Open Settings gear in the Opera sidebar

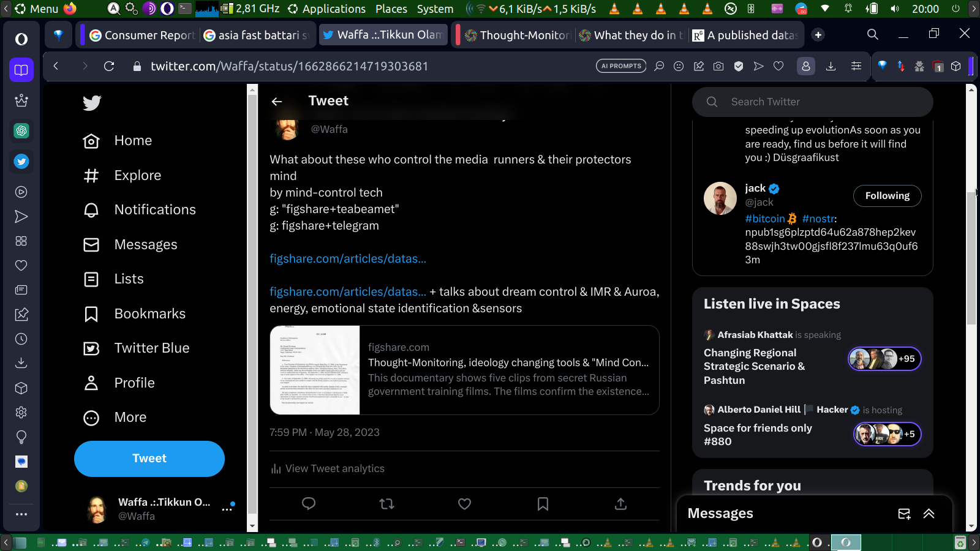pyautogui.click(x=21, y=412)
